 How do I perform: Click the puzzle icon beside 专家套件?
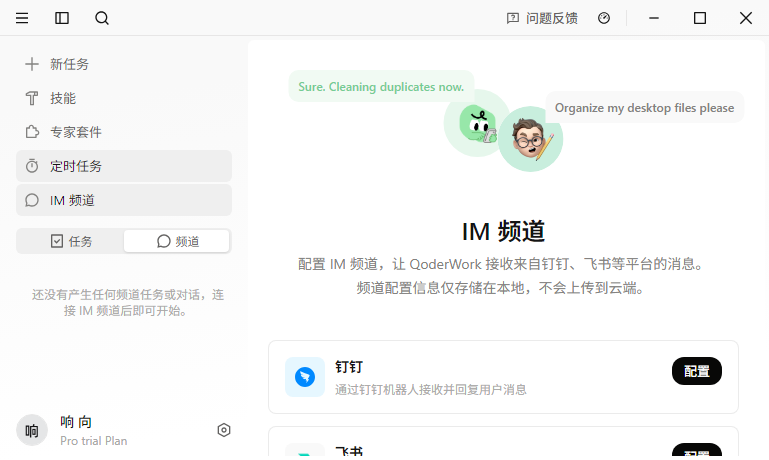(32, 132)
